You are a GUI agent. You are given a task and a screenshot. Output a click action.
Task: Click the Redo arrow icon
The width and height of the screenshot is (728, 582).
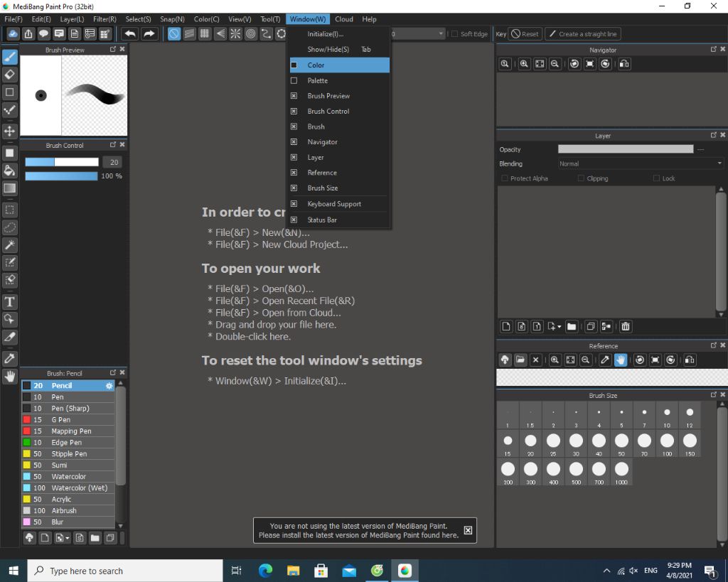149,34
